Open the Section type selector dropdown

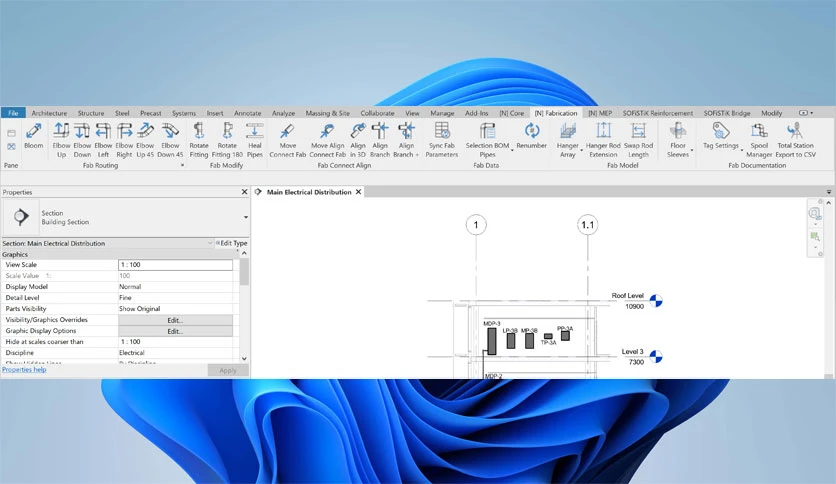coord(246,217)
